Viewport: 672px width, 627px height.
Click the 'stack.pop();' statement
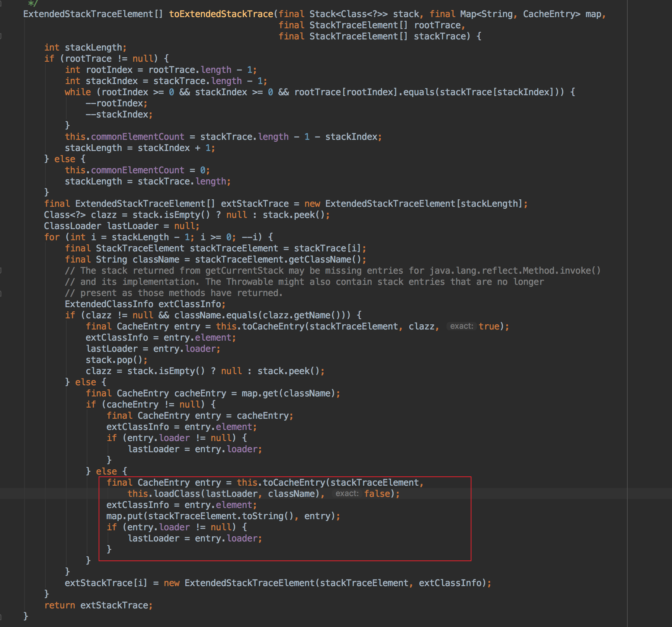click(116, 360)
